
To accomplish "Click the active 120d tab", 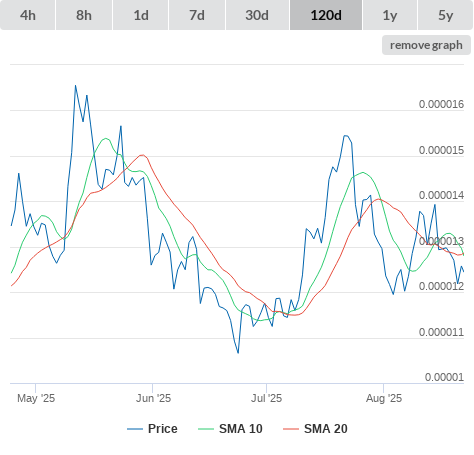I will click(x=326, y=15).
